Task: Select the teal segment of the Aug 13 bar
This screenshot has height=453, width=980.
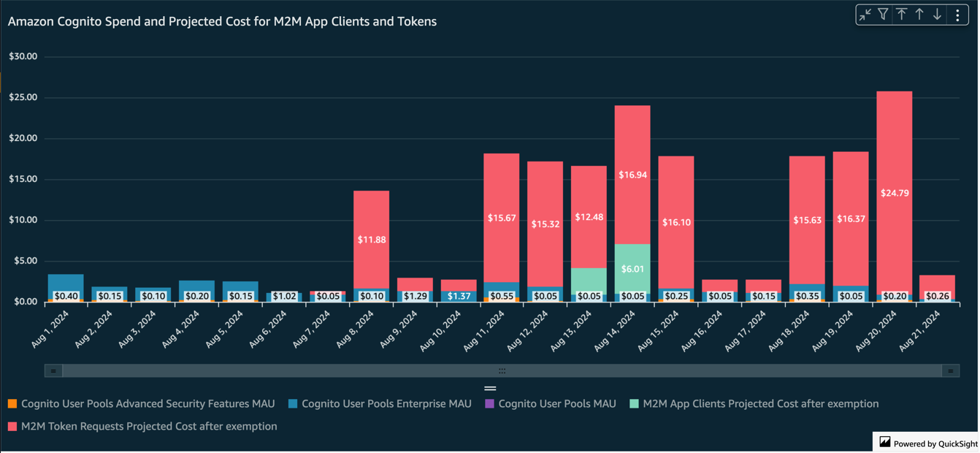Action: [589, 279]
